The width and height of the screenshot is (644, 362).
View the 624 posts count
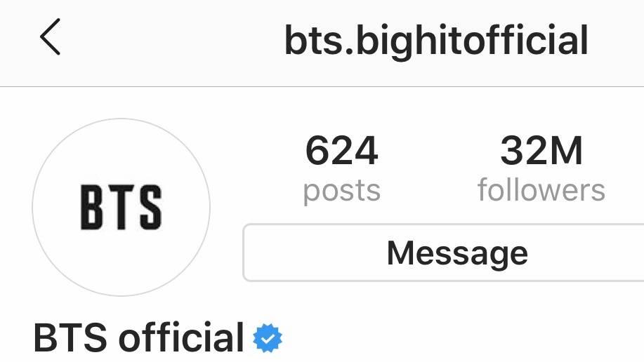[x=342, y=168]
